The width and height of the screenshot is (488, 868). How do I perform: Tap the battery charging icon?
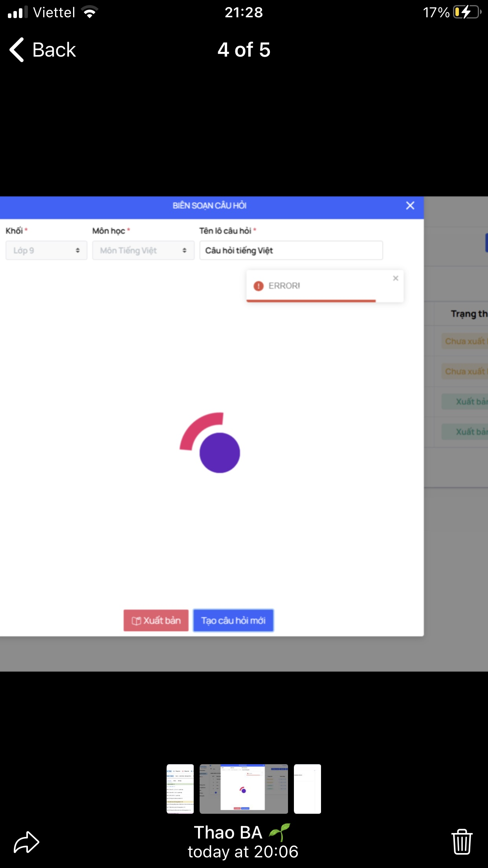click(x=467, y=13)
